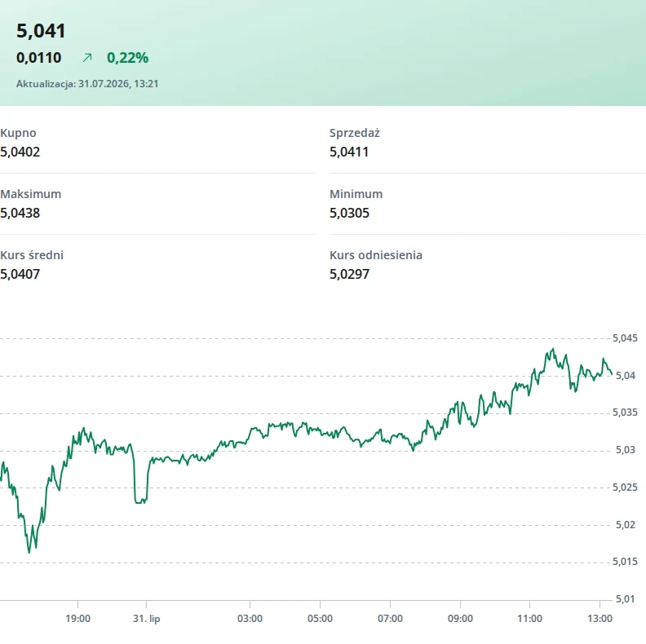Select the Minimum value 5,0305

pyautogui.click(x=349, y=213)
